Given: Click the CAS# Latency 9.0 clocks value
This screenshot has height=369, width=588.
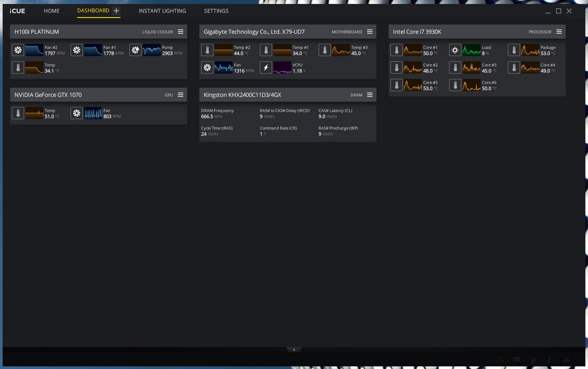Looking at the screenshot, I should (328, 117).
